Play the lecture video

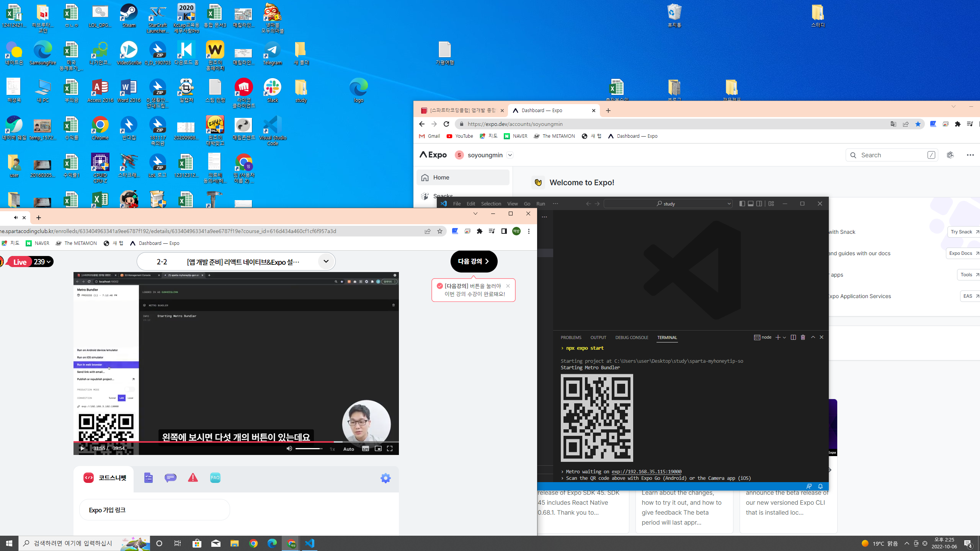[82, 448]
